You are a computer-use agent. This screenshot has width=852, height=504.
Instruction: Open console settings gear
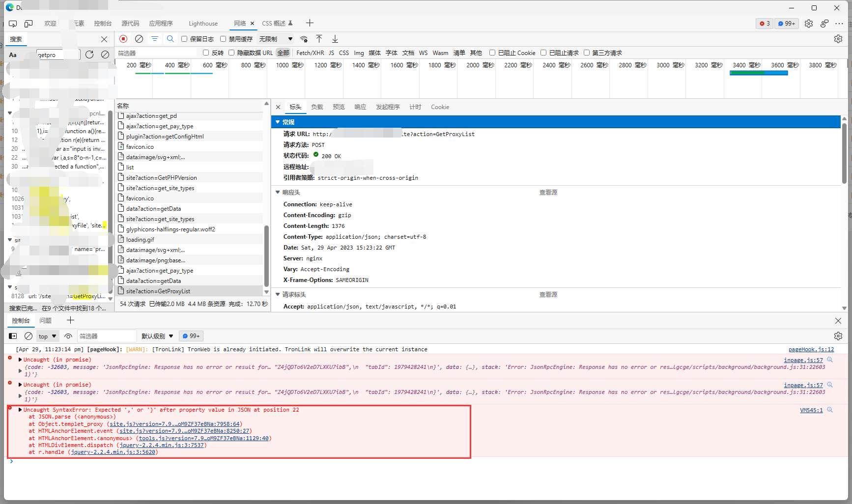[x=838, y=336]
